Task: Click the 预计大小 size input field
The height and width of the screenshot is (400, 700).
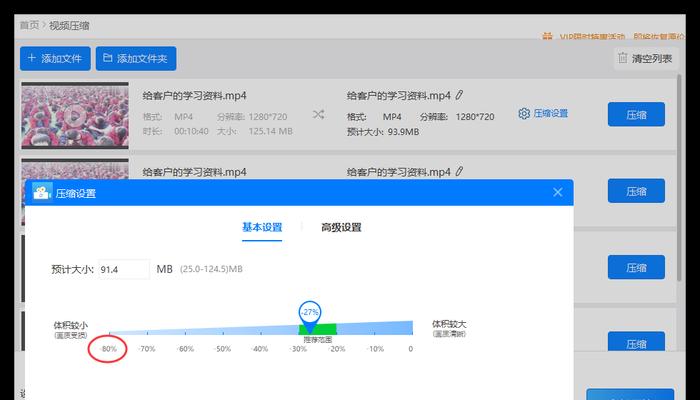Action: tap(122, 269)
